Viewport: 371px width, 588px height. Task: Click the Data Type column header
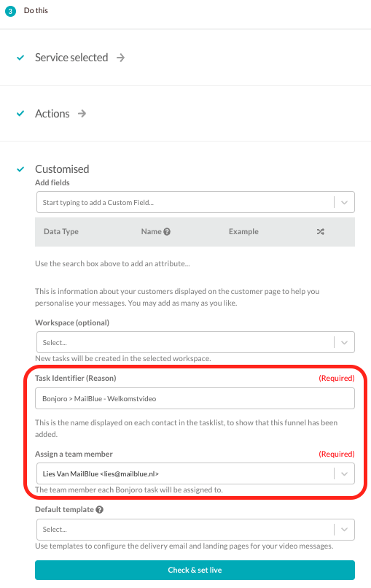(x=61, y=232)
